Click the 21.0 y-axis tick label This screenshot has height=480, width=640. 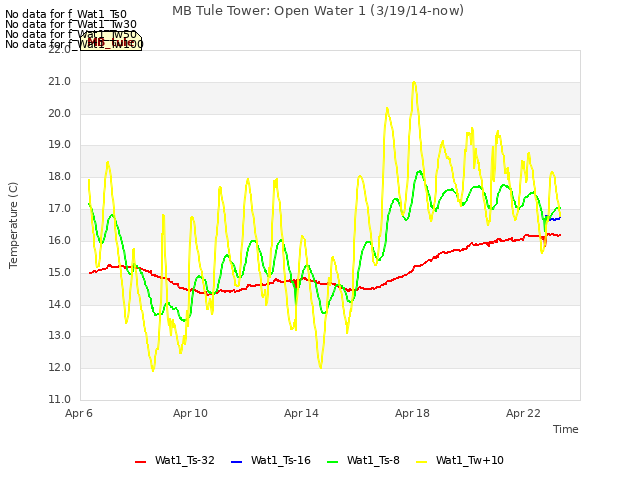60,82
